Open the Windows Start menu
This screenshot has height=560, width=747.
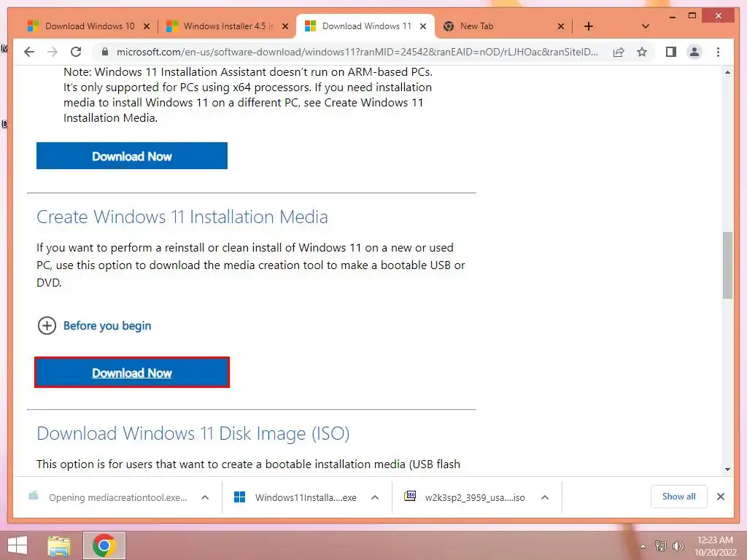[18, 545]
